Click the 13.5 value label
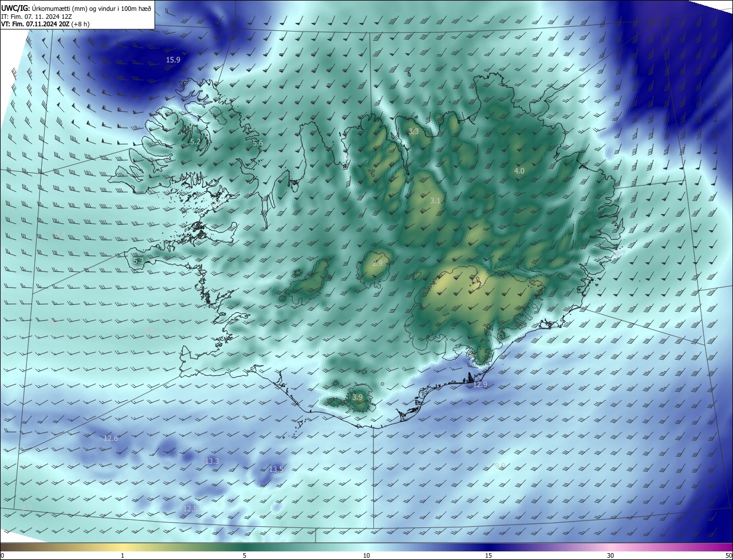Viewport: 733px width, 560px height. click(x=275, y=469)
